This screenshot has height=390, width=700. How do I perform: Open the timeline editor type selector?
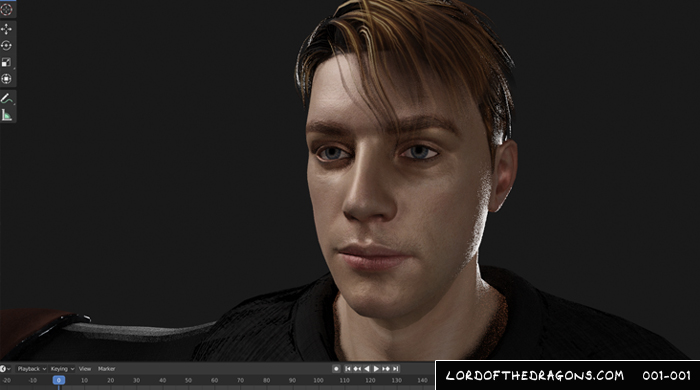5,369
